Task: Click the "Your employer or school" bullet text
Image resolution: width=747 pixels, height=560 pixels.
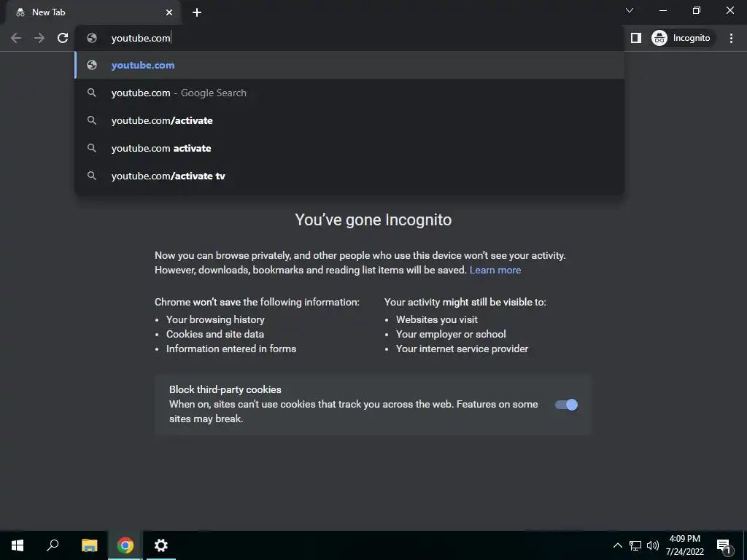Action: pyautogui.click(x=451, y=334)
